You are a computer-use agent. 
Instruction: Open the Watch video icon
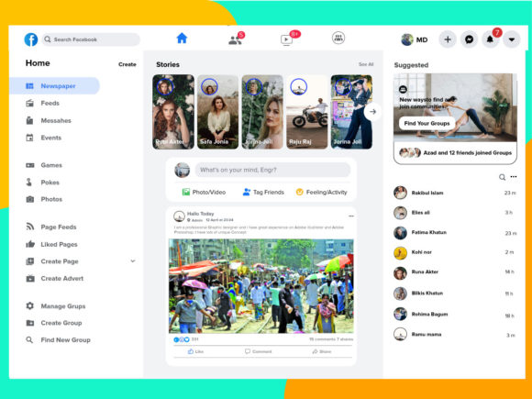pyautogui.click(x=286, y=39)
